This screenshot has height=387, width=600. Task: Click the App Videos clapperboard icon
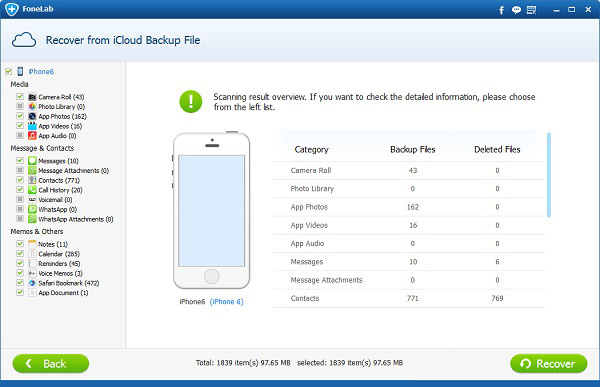pos(33,126)
